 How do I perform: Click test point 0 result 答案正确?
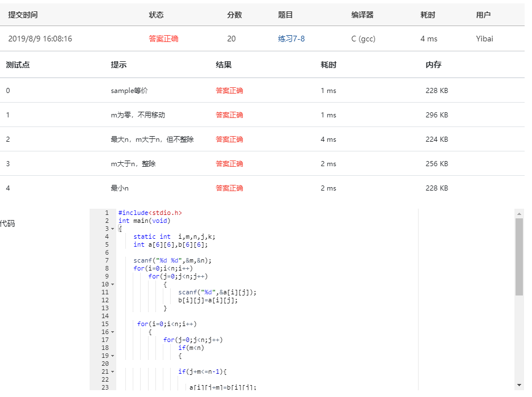pos(229,91)
